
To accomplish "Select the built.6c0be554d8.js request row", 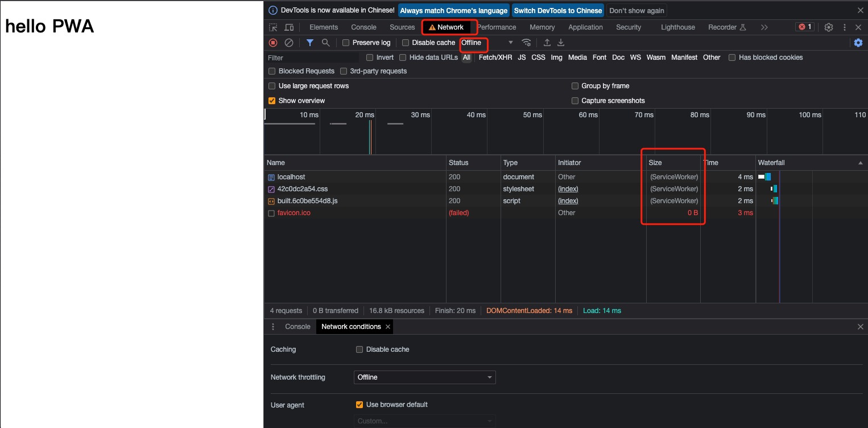I will [x=307, y=201].
